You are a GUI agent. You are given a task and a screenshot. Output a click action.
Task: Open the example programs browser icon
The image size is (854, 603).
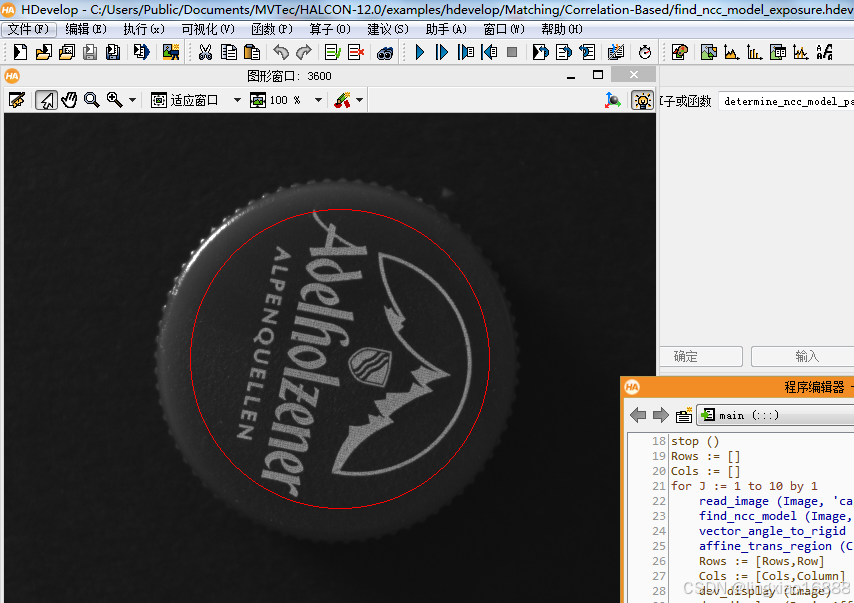pyautogui.click(x=67, y=52)
